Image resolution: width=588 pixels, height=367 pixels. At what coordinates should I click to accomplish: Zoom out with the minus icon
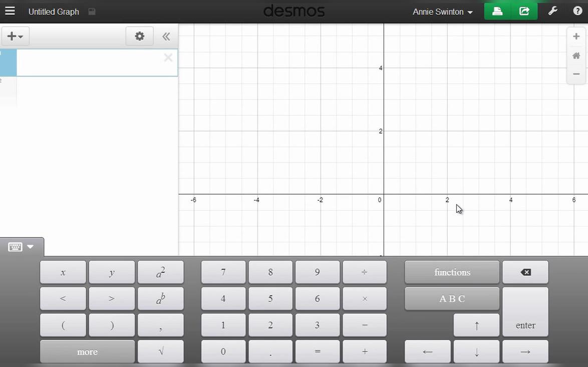pyautogui.click(x=576, y=74)
